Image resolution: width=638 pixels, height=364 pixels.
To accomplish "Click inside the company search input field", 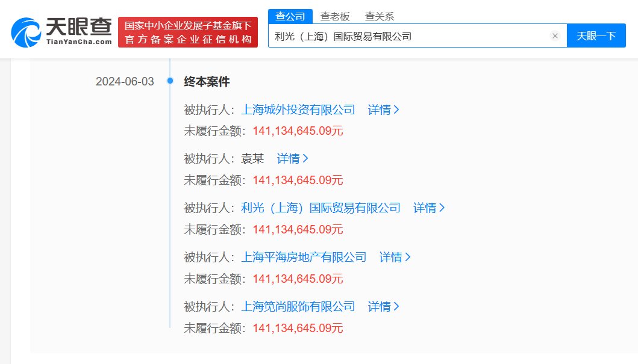I will click(x=410, y=35).
